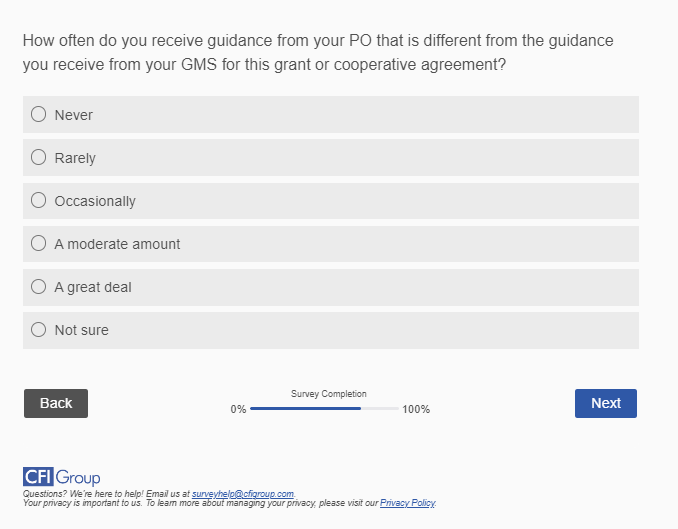Click the 'Survey Completion' caption
Screen dimensions: 678x529
[329, 394]
